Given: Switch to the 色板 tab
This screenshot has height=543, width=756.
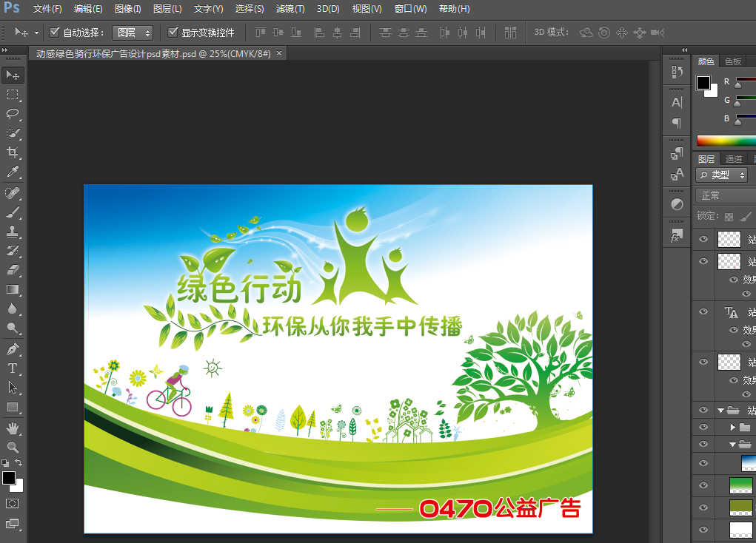Looking at the screenshot, I should click(733, 61).
